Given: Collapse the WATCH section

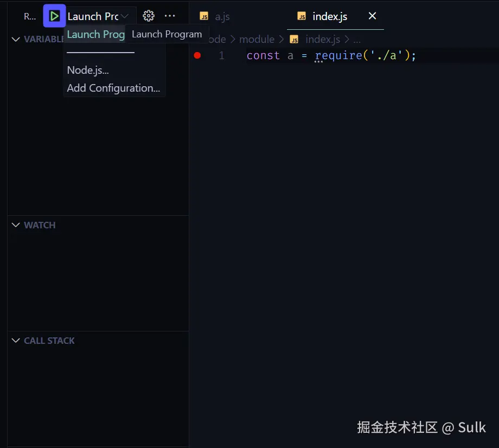Looking at the screenshot, I should pyautogui.click(x=16, y=225).
